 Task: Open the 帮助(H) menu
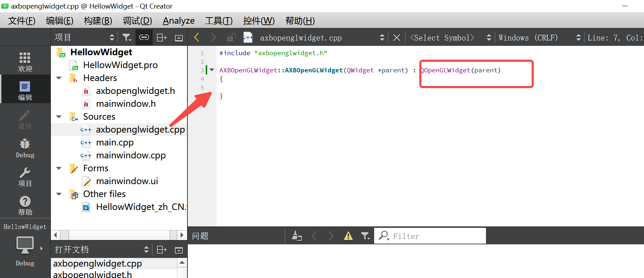click(x=300, y=21)
